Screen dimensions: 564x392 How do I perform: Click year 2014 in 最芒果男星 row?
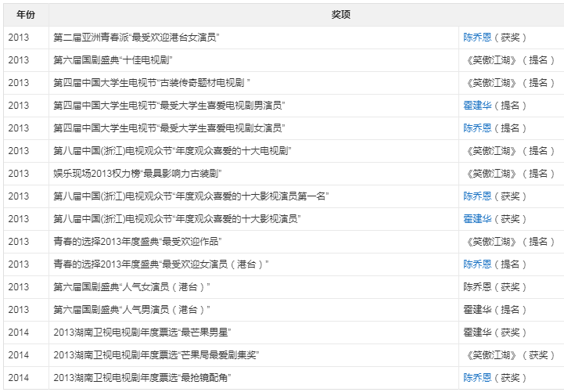[18, 333]
